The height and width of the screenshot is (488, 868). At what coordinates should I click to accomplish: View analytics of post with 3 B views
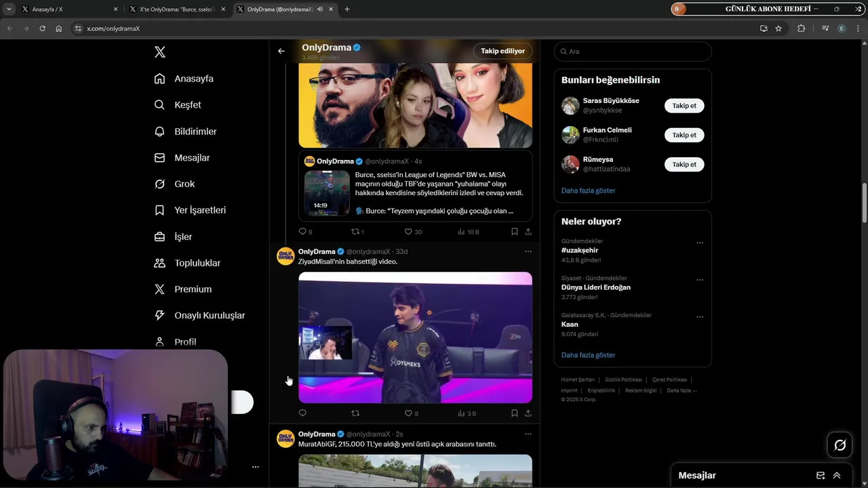[467, 413]
